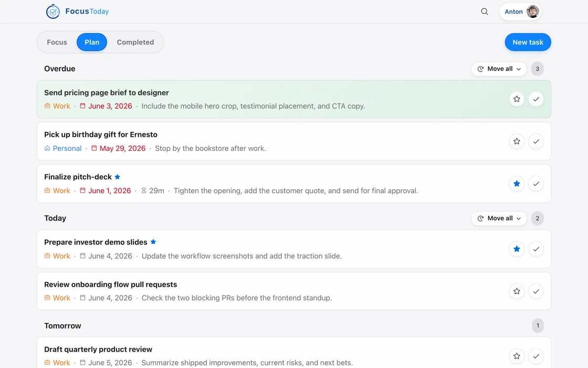Star Review onboarding flow pull requests
Viewport: 588px width, 368px height.
[517, 291]
